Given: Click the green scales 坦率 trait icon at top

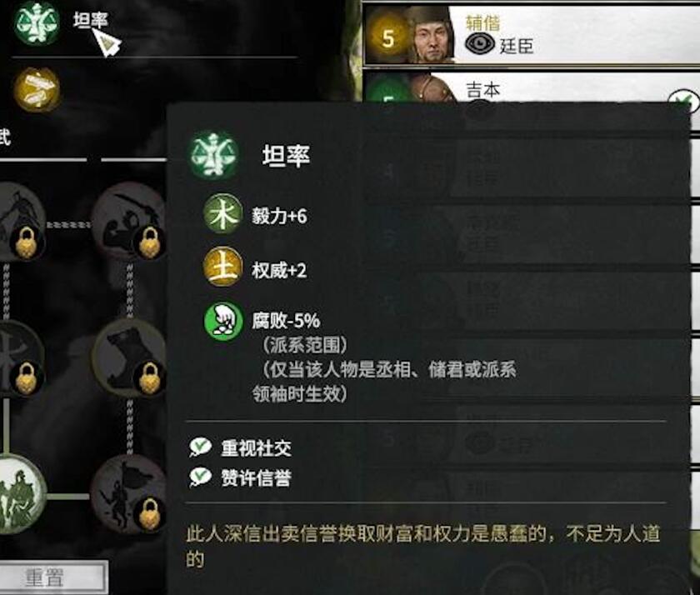Looking at the screenshot, I should tap(37, 22).
